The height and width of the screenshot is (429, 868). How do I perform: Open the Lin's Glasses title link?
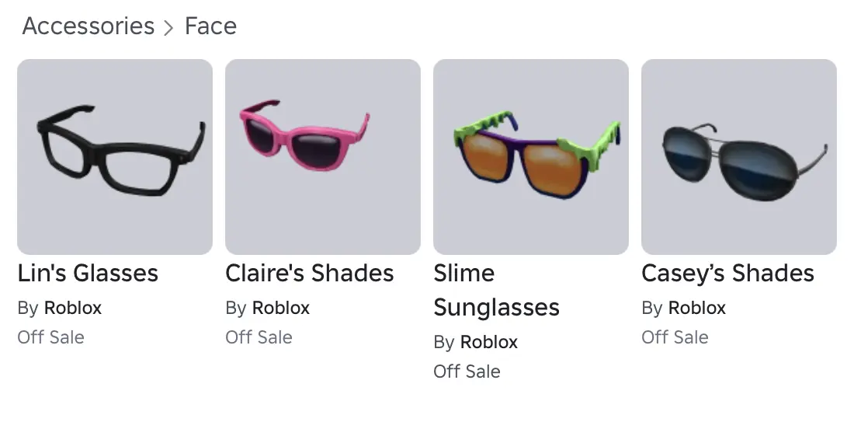click(88, 274)
